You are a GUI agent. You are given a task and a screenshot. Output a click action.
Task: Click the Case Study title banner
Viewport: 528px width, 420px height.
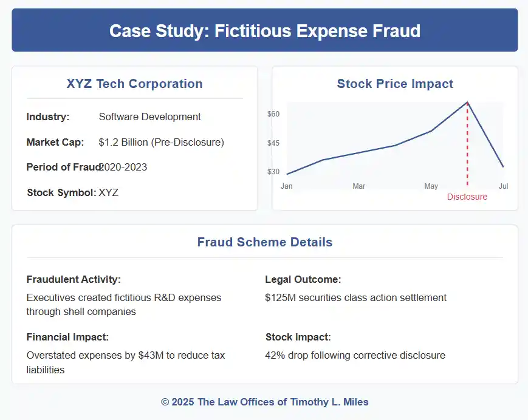coord(264,30)
